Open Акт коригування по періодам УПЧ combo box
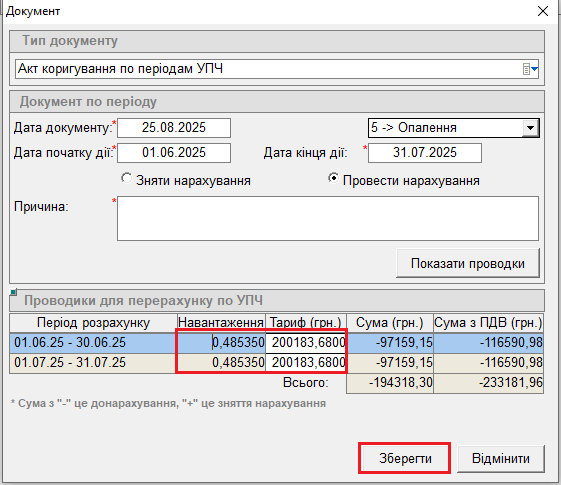Image resolution: width=561 pixels, height=485 pixels. point(277,69)
